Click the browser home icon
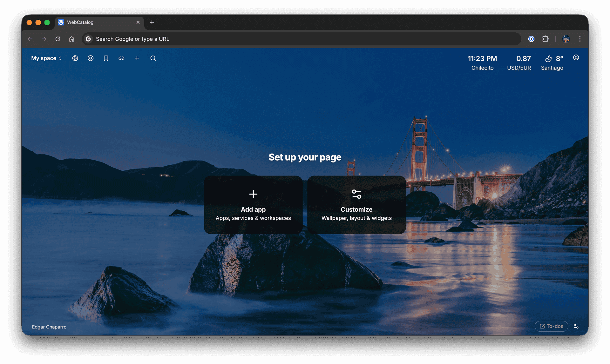This screenshot has height=364, width=610. (x=72, y=39)
